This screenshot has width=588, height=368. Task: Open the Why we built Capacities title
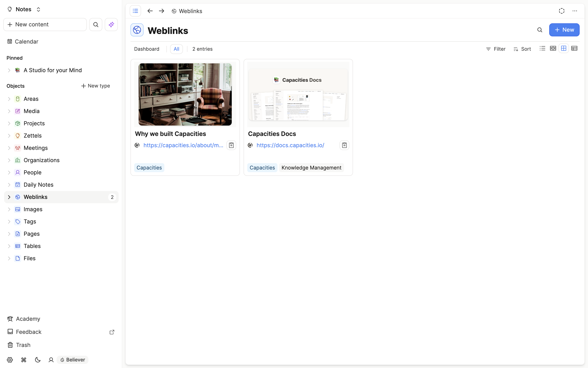[170, 134]
